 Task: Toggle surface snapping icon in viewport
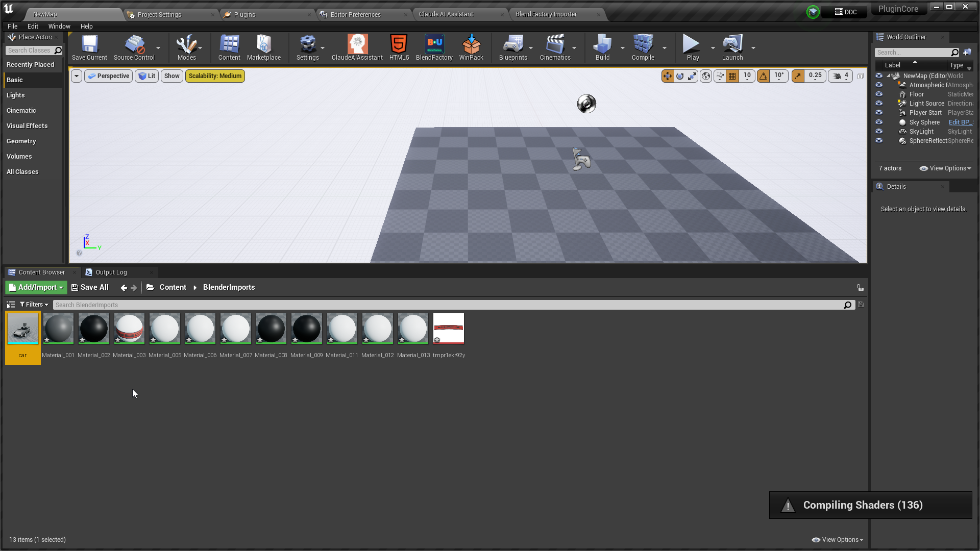click(720, 76)
